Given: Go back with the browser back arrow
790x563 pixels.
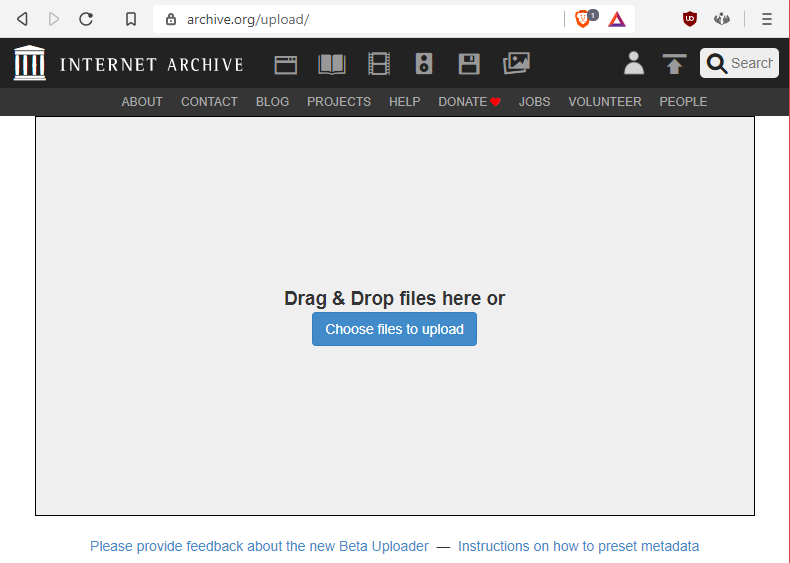Looking at the screenshot, I should pos(22,19).
